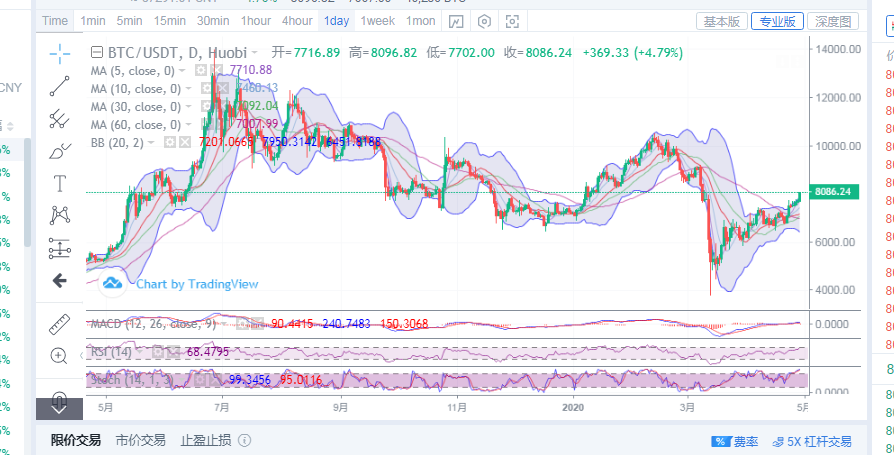The image size is (894, 455).
Task: Select the XABCD pattern tool
Action: pyautogui.click(x=59, y=216)
